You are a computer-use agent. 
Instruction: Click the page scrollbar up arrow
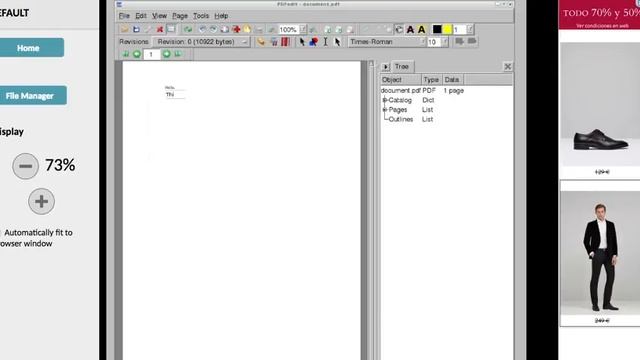point(371,64)
